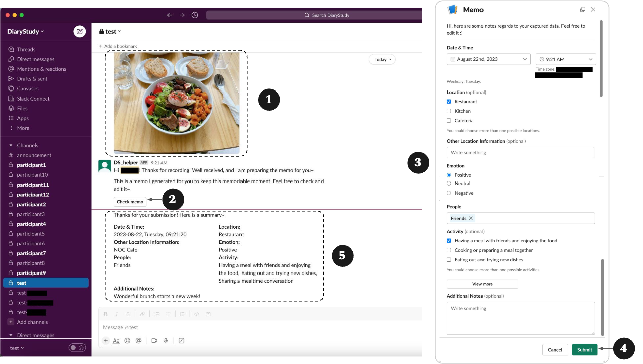Image resolution: width=643 pixels, height=364 pixels.
Task: Click the Other Location Information text field
Action: (520, 152)
